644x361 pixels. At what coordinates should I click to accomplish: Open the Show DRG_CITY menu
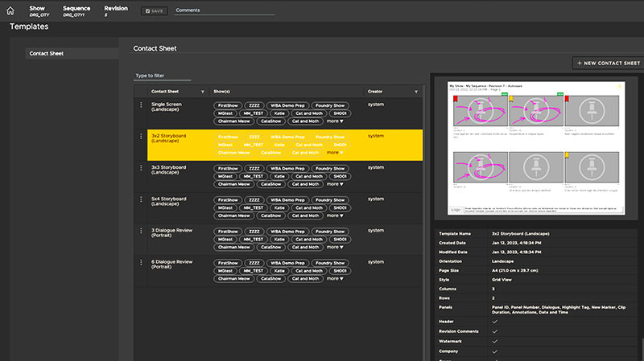point(39,11)
